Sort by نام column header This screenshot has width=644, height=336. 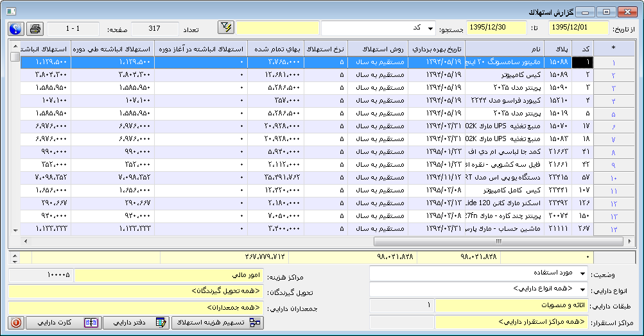(x=505, y=49)
